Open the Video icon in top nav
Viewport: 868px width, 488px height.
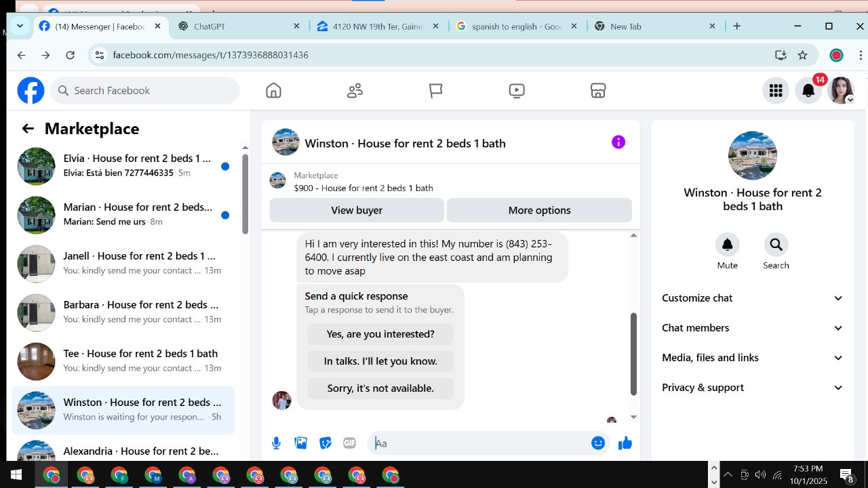pyautogui.click(x=517, y=90)
